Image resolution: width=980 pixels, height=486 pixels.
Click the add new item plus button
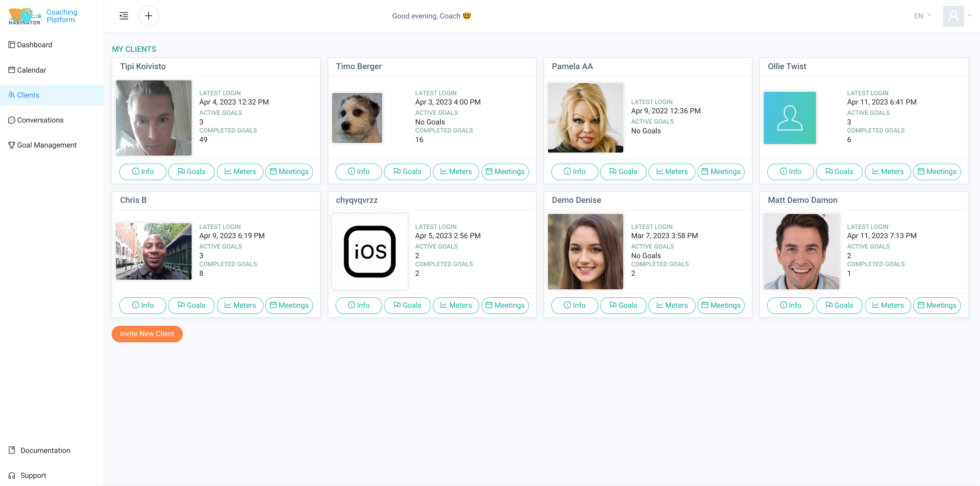(148, 16)
